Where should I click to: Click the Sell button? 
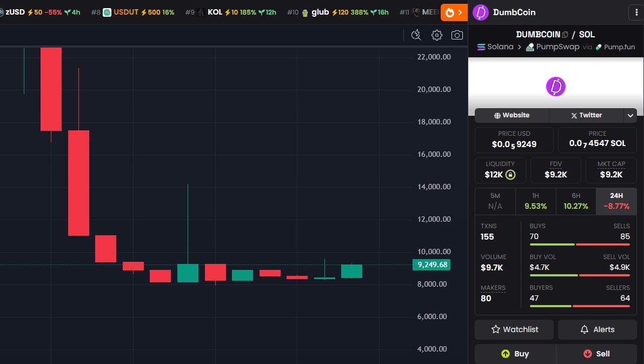pos(596,354)
